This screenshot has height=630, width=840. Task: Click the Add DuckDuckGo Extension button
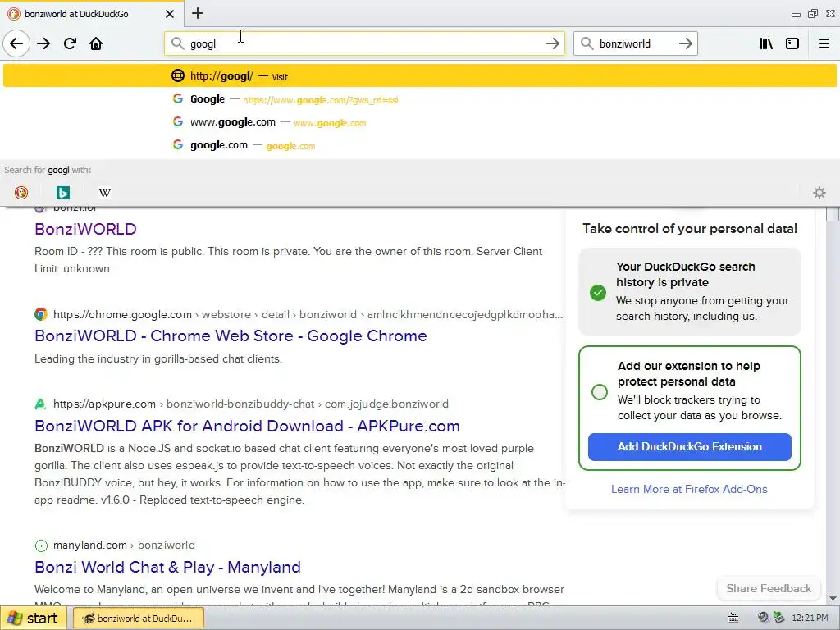689,447
